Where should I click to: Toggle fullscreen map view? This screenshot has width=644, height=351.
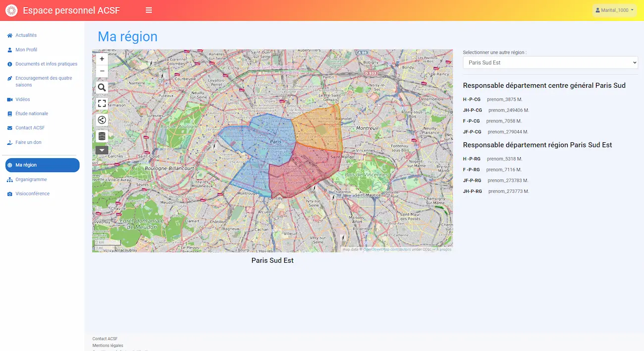(x=102, y=104)
